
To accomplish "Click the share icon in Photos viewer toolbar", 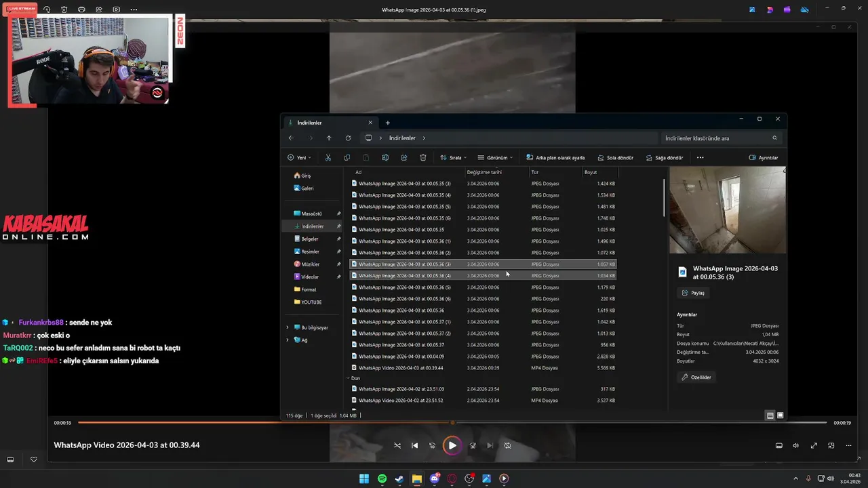I will (x=99, y=9).
